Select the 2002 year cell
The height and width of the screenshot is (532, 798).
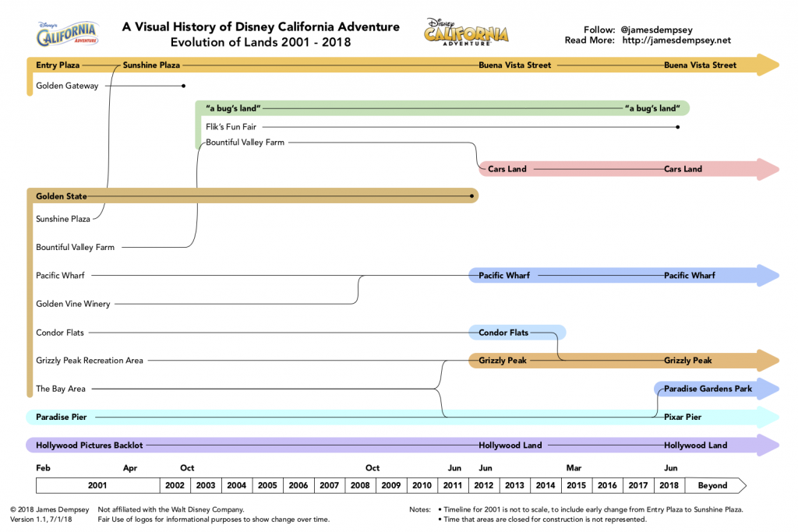pyautogui.click(x=175, y=485)
